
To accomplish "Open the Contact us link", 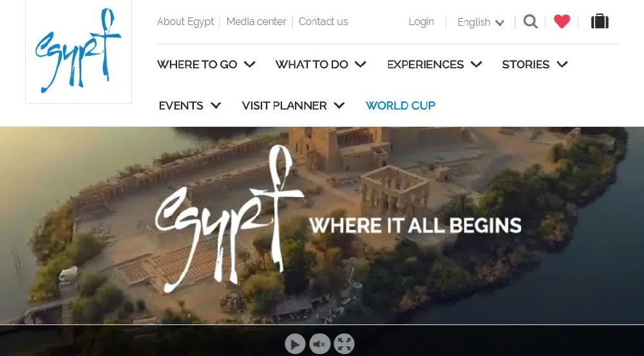I will pos(323,21).
